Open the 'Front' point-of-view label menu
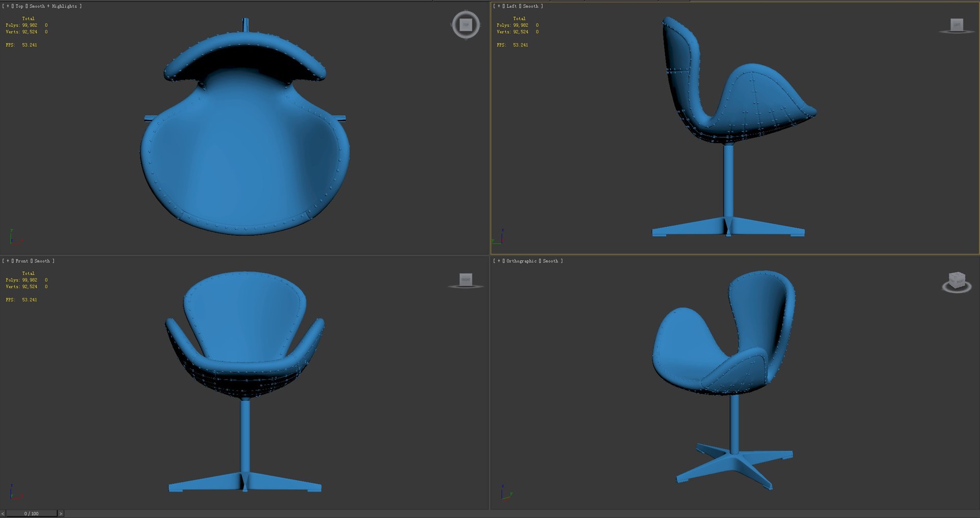The width and height of the screenshot is (980, 518). coord(22,261)
